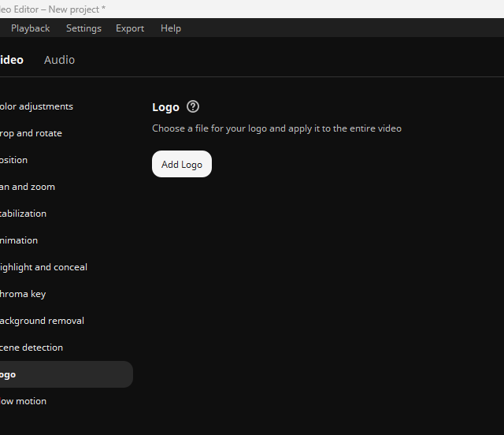The width and height of the screenshot is (504, 435).
Task: Open the Help menu
Action: [171, 28]
